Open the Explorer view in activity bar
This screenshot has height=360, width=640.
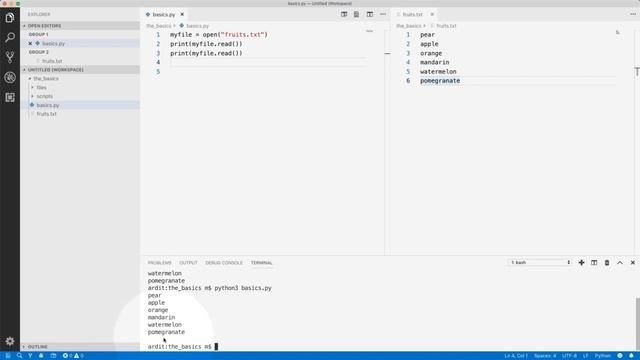pos(10,18)
